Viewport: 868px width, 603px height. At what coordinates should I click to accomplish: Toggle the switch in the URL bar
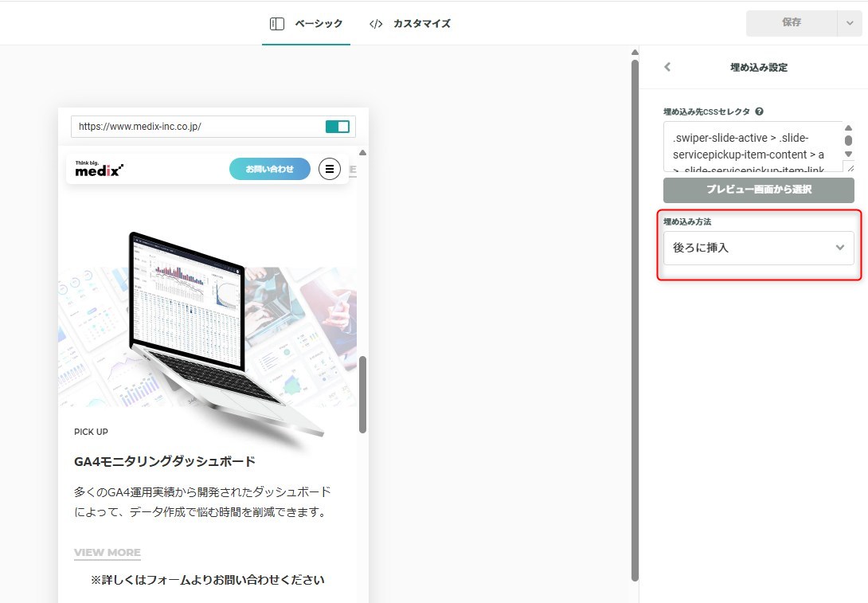(x=338, y=127)
